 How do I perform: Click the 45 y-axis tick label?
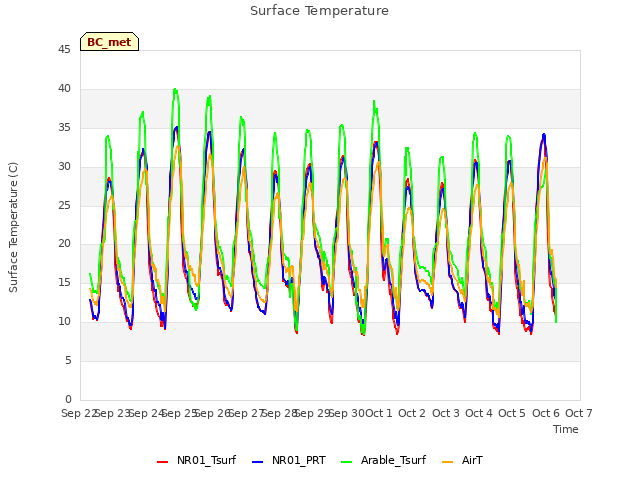point(64,49)
